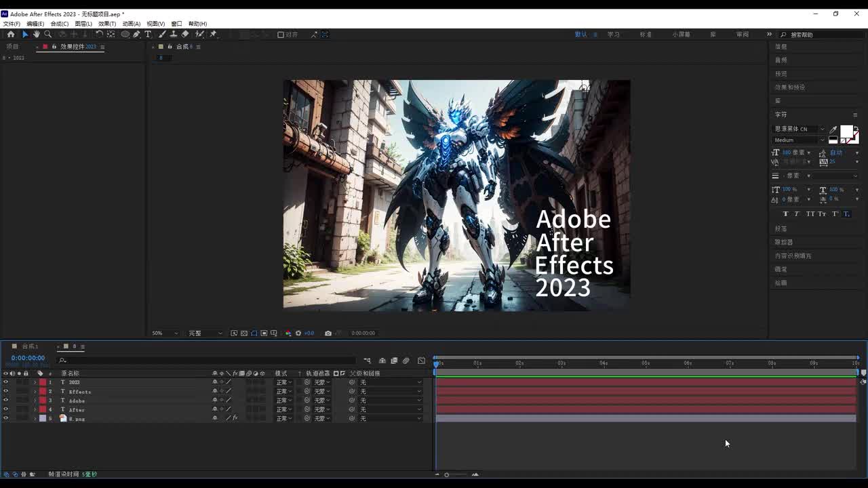Switch to the 小屏幕 workspace

click(x=682, y=35)
